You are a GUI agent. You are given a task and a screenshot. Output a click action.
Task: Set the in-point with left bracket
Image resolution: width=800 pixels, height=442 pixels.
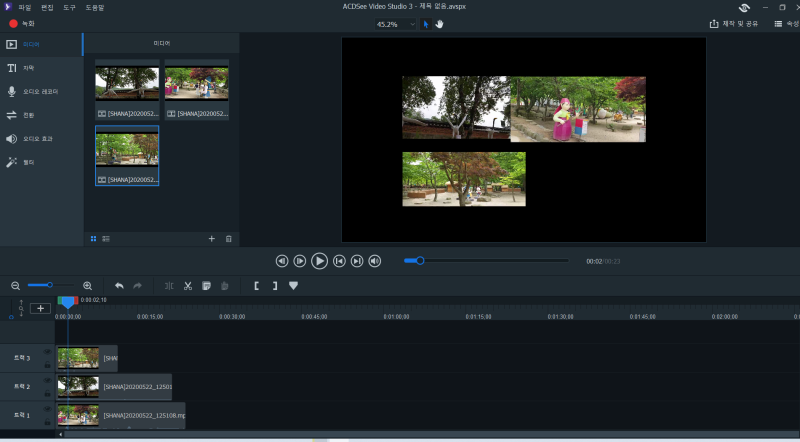pos(256,286)
